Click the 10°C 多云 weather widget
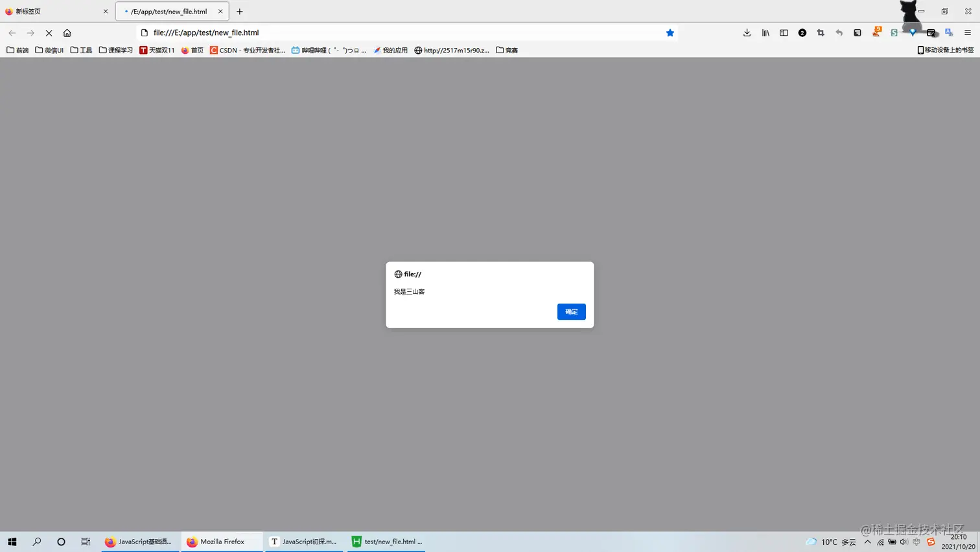980x552 pixels. point(831,542)
